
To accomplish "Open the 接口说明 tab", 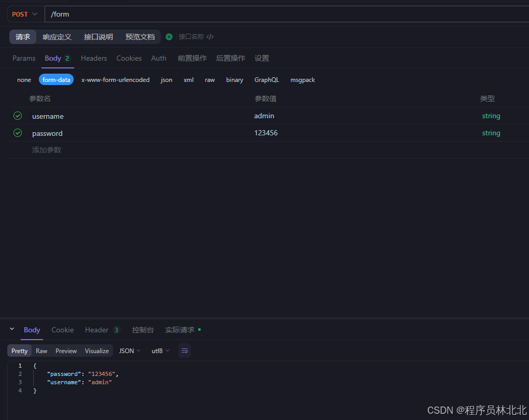I will [98, 37].
